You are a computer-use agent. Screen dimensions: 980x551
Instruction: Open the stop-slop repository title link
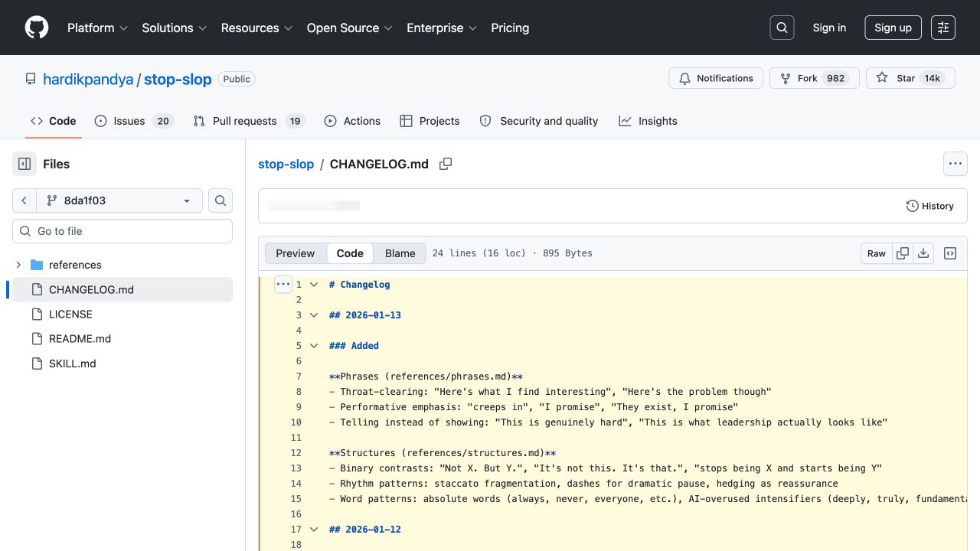178,79
